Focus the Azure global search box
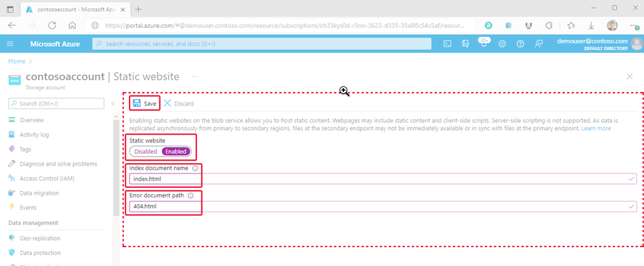Viewport: 644px width, 266px height. click(262, 44)
